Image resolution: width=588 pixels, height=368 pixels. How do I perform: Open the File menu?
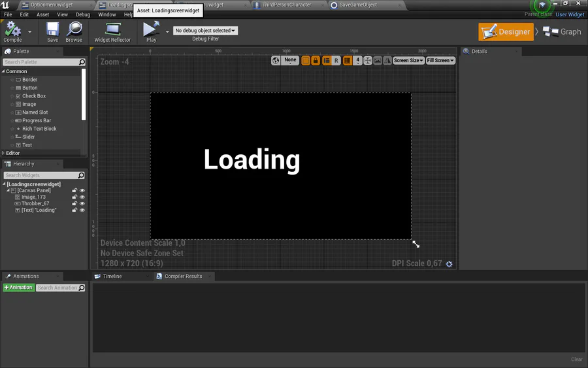(x=8, y=14)
